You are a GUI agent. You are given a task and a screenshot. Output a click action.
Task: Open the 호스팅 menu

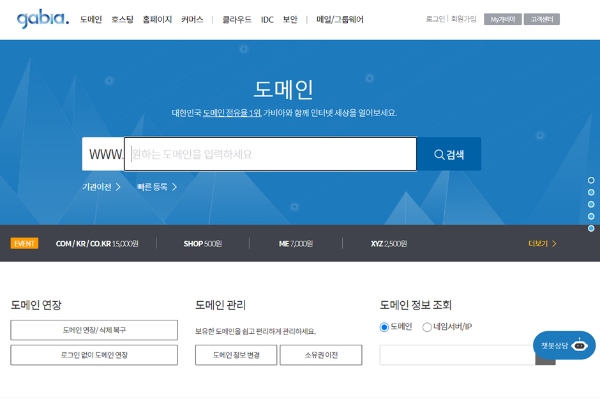tap(122, 20)
